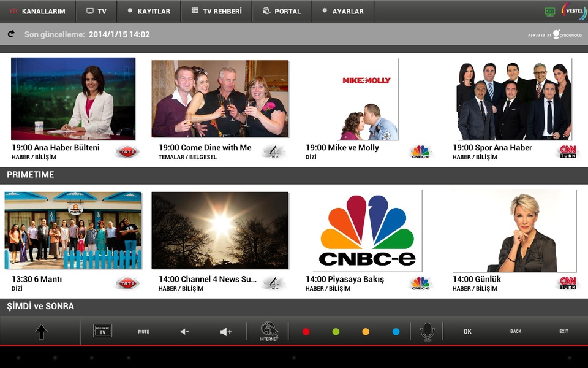Activate the Follow Me TV icon
588x368 pixels.
(102, 331)
